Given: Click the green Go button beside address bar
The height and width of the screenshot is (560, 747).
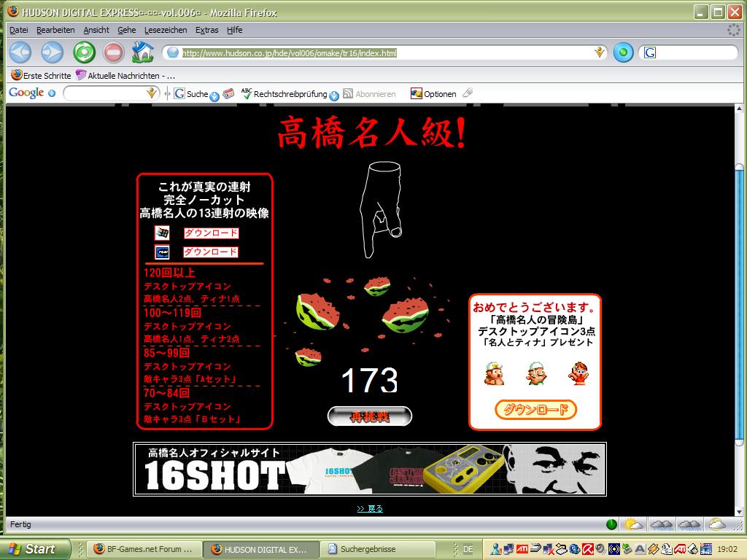Looking at the screenshot, I should pos(623,52).
